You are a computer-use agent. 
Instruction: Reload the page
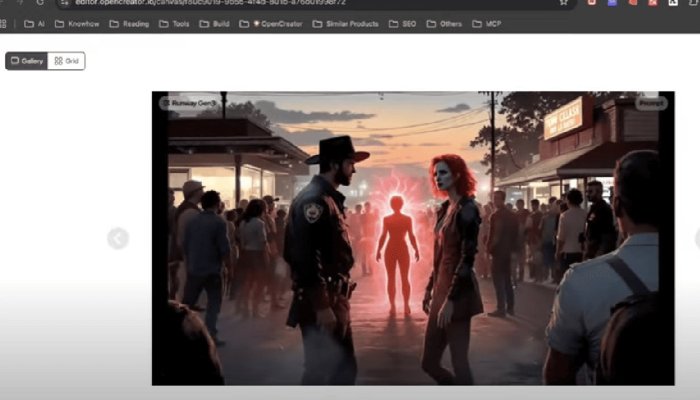point(40,2)
